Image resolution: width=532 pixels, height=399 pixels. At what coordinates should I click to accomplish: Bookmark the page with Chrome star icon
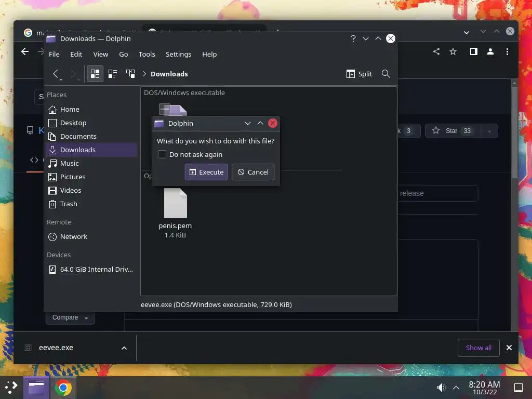click(x=453, y=51)
